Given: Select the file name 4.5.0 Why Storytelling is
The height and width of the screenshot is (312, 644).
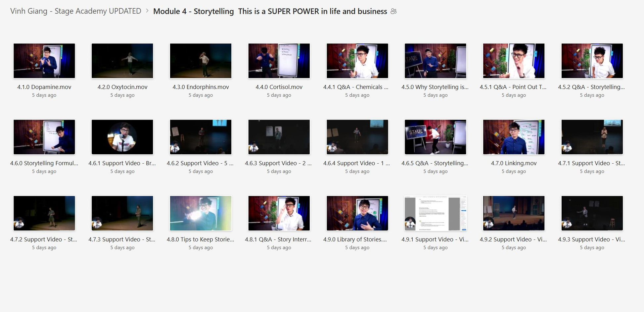Looking at the screenshot, I should point(435,87).
